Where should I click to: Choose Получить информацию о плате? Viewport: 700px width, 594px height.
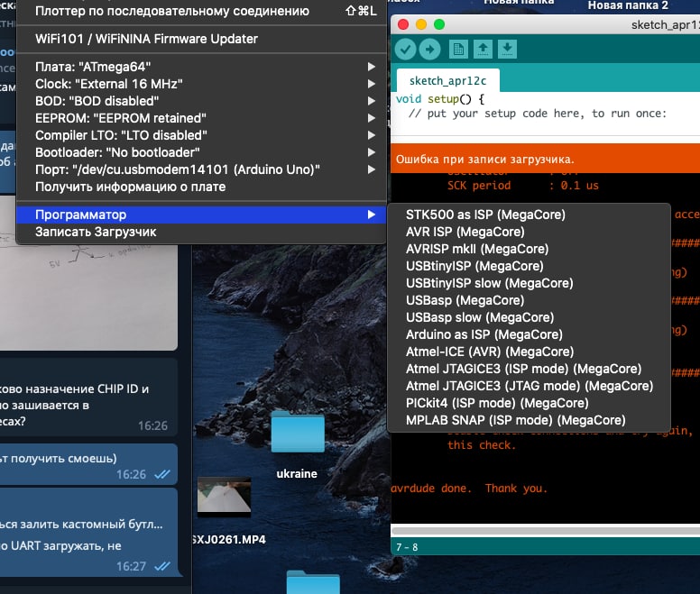pos(201,187)
